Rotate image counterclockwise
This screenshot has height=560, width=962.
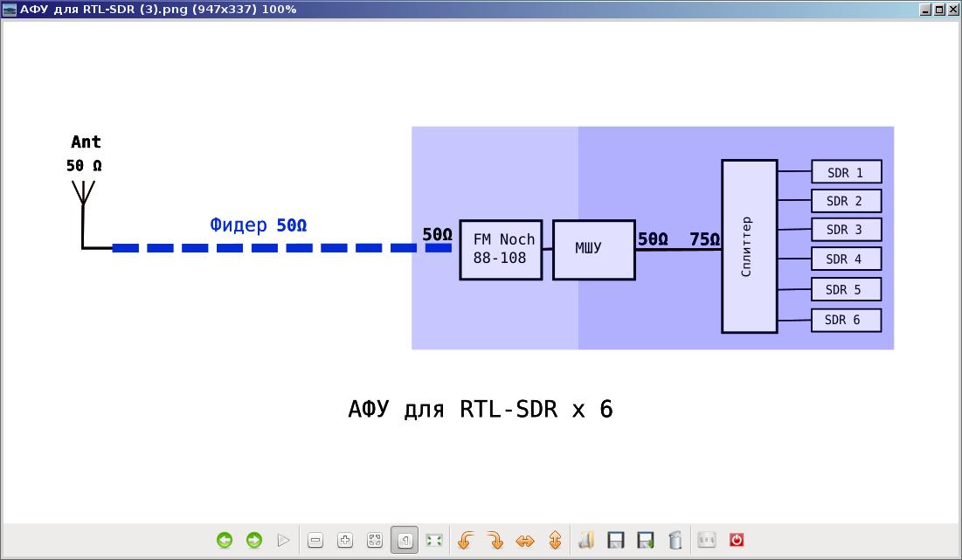pyautogui.click(x=466, y=541)
